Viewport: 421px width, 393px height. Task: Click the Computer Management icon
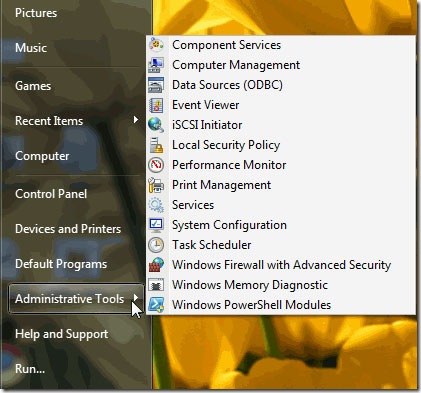tap(156, 65)
